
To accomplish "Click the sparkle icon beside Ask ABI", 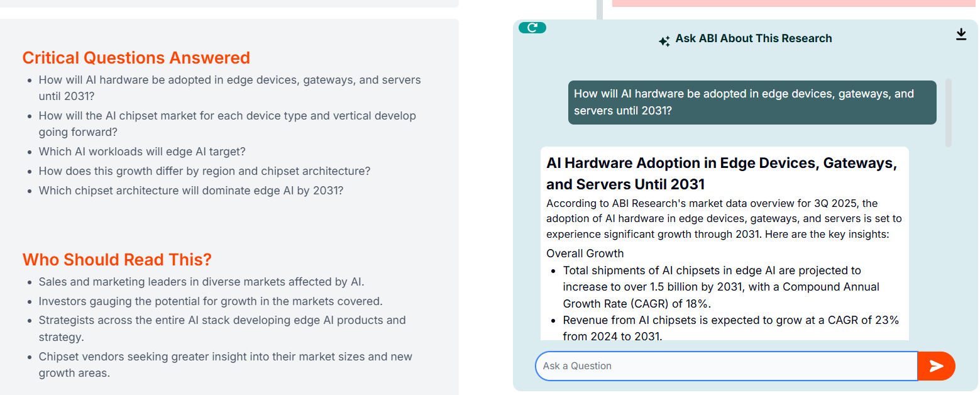I will 664,40.
